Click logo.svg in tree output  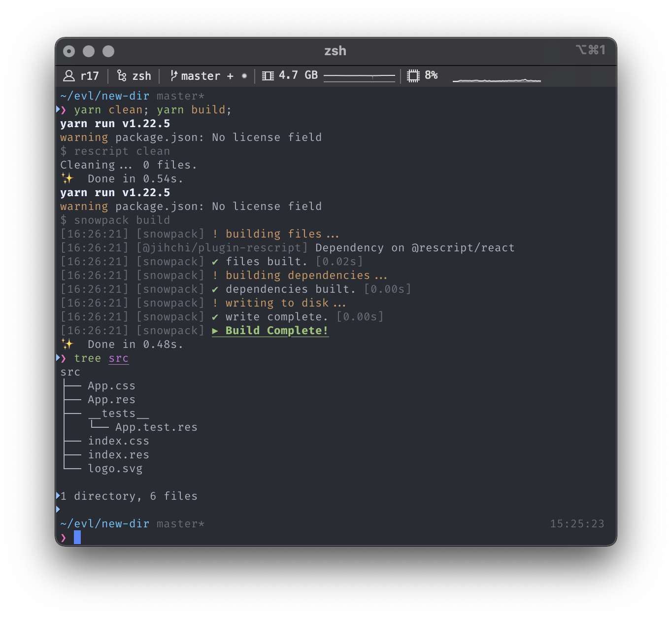pos(115,469)
